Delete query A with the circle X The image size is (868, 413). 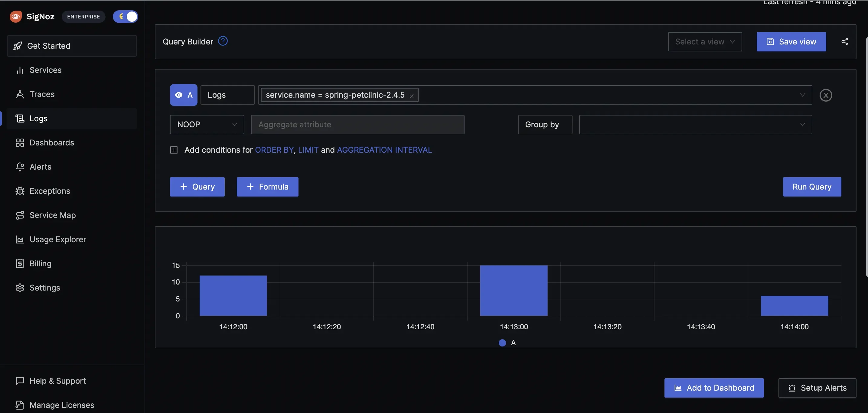tap(826, 95)
